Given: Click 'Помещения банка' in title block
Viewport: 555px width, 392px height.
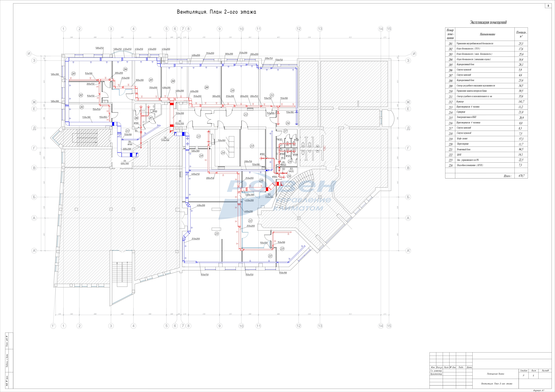Looking at the screenshot, I should click(x=495, y=374).
